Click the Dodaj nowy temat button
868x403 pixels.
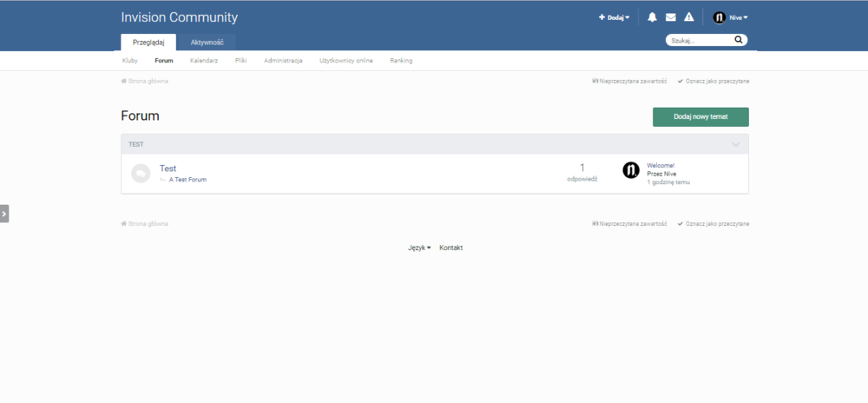[x=700, y=117]
